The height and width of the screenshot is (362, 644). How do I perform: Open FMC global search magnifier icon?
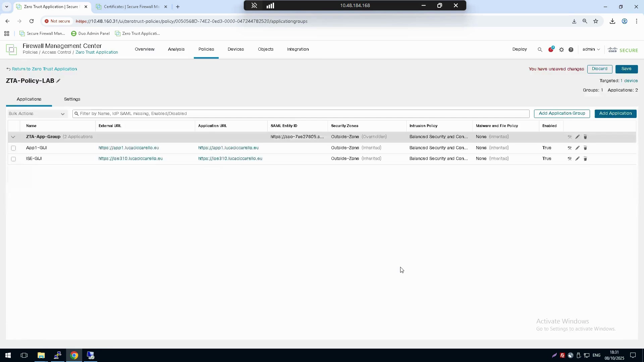tap(540, 50)
